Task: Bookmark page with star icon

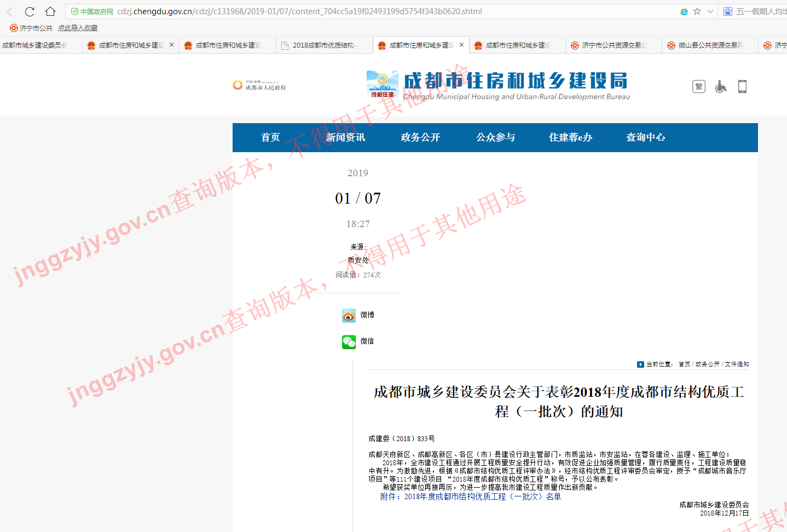Action: (x=697, y=11)
